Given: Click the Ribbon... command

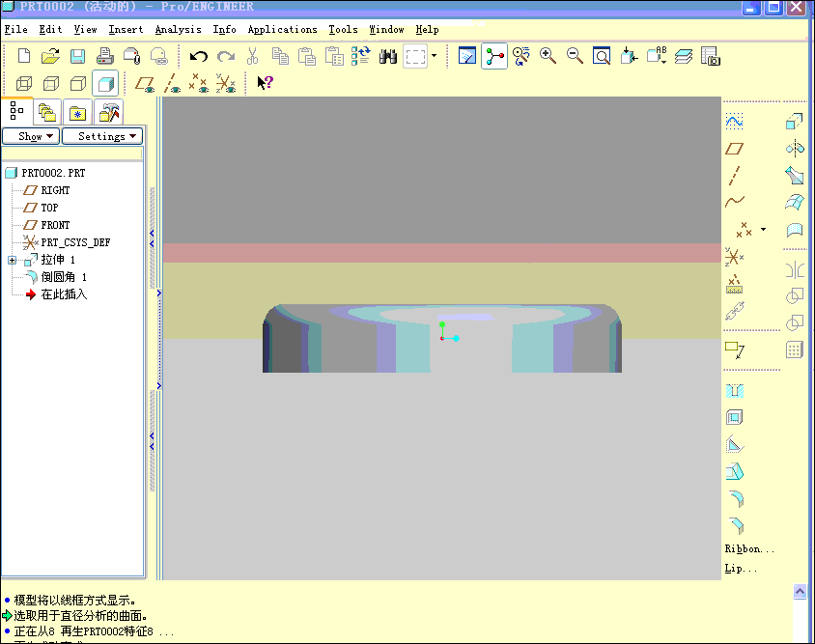Looking at the screenshot, I should [749, 548].
